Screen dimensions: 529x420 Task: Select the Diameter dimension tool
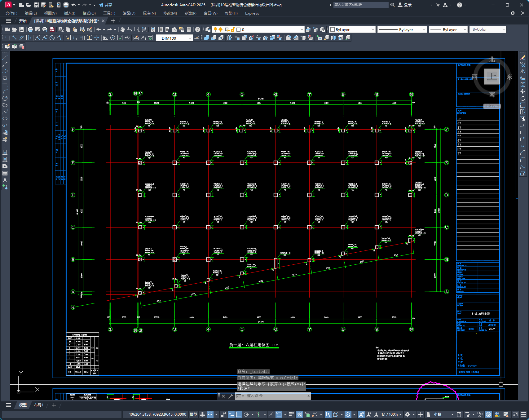click(52, 38)
